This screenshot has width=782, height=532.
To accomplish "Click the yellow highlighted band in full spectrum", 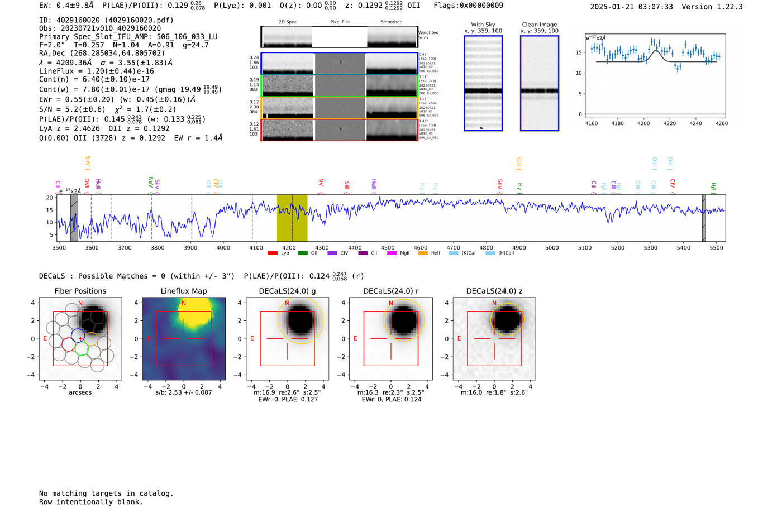I will [292, 218].
